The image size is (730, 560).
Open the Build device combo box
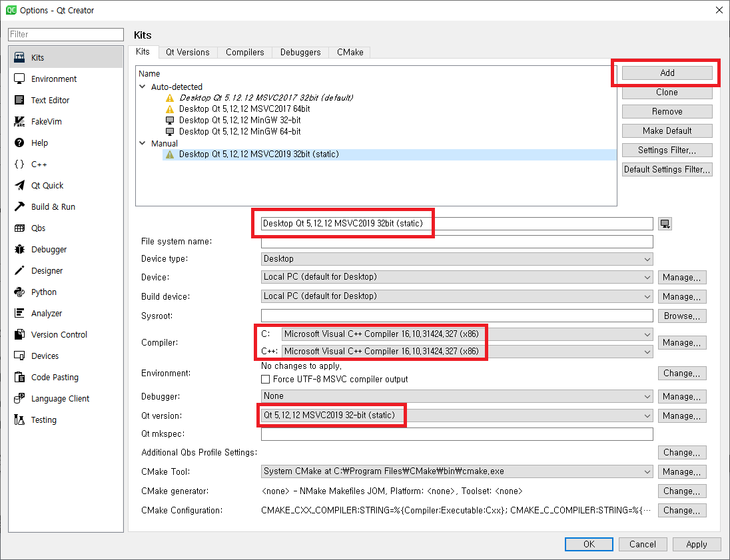coord(457,296)
